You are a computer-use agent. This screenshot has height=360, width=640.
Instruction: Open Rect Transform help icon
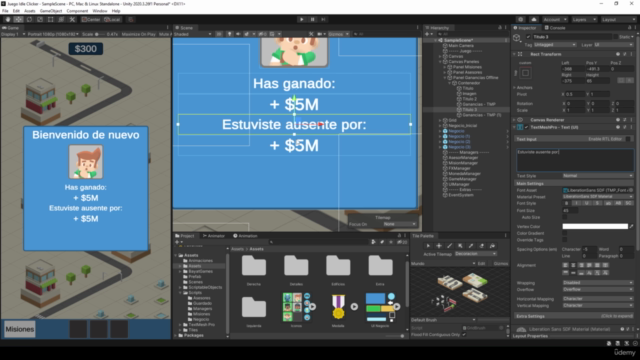point(618,54)
